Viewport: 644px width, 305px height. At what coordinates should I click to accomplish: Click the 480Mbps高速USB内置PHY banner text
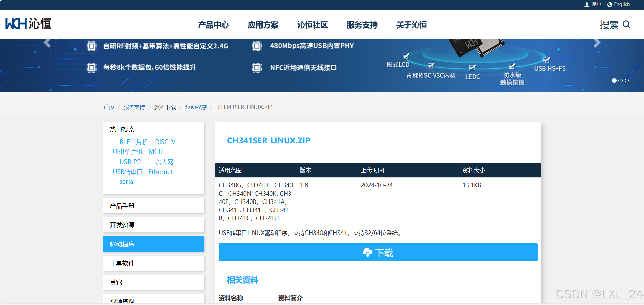pos(312,46)
